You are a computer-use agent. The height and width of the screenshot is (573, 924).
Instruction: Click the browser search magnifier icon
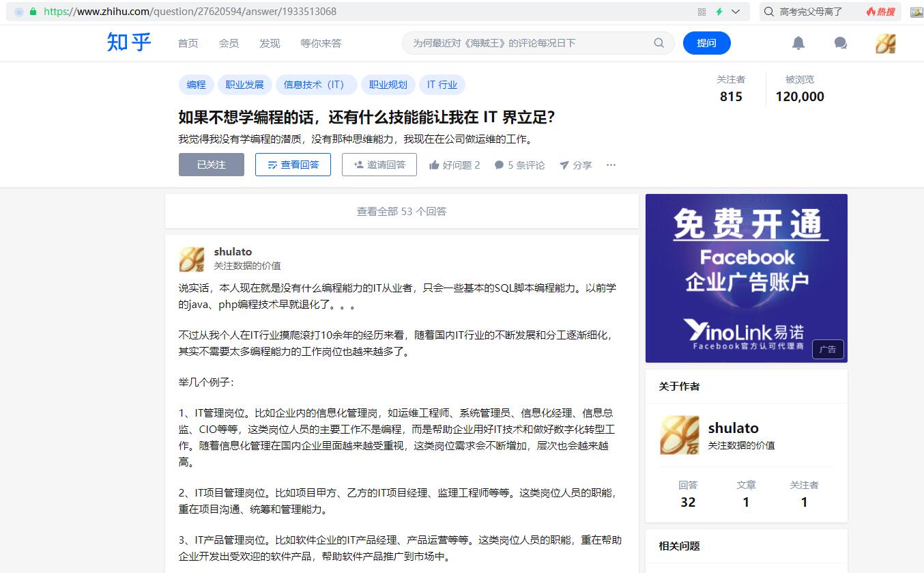click(769, 12)
